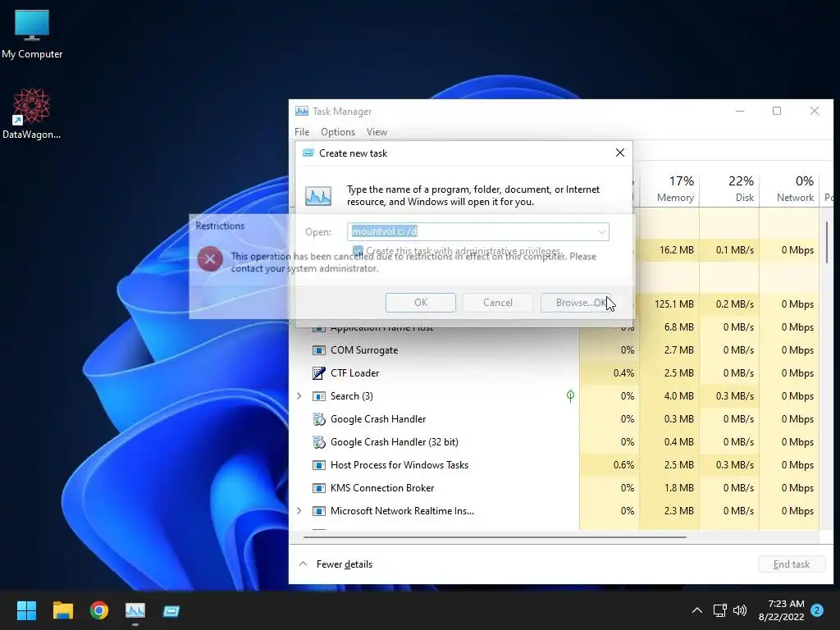Click Microsoft Network Realtime Inspection icon

[x=319, y=511]
